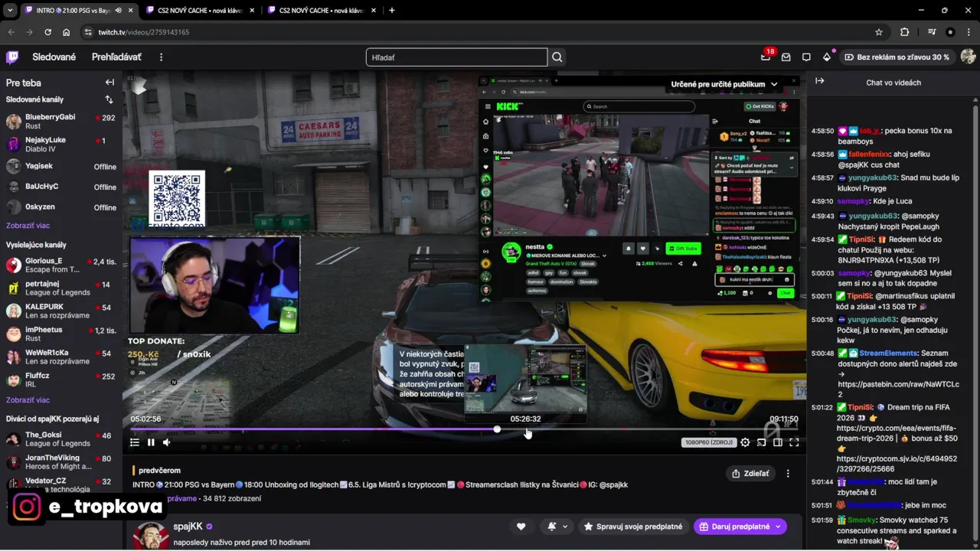The image size is (980, 551).
Task: Mute the video player volume
Action: tap(167, 442)
